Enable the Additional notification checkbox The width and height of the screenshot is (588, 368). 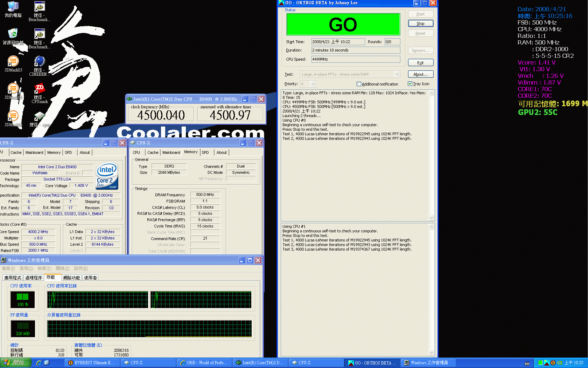coord(359,84)
